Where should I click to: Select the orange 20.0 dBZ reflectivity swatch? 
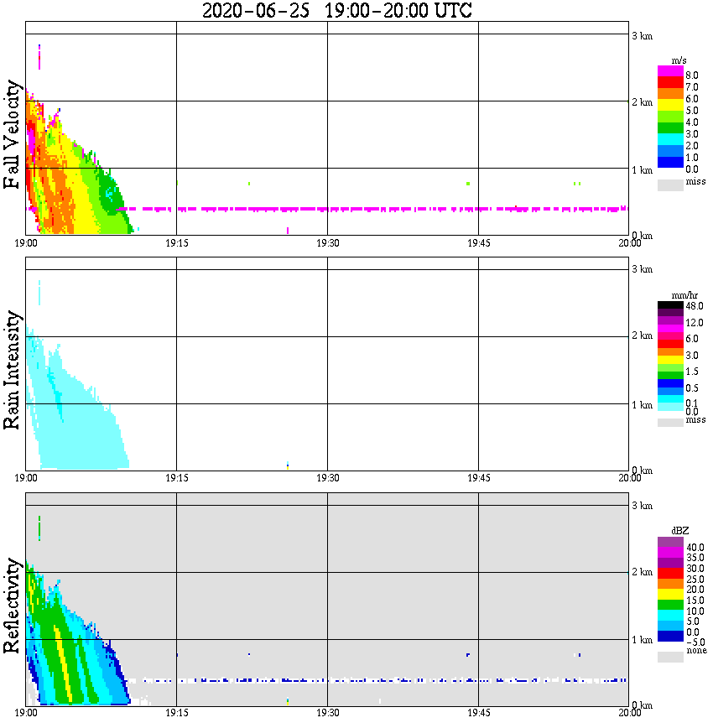pos(670,584)
